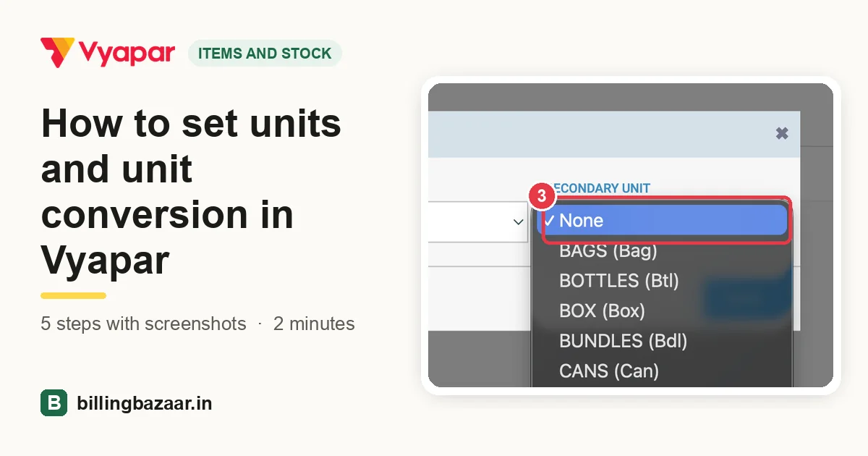This screenshot has width=868, height=456.
Task: Click the red step 3 badge
Action: coord(542,195)
